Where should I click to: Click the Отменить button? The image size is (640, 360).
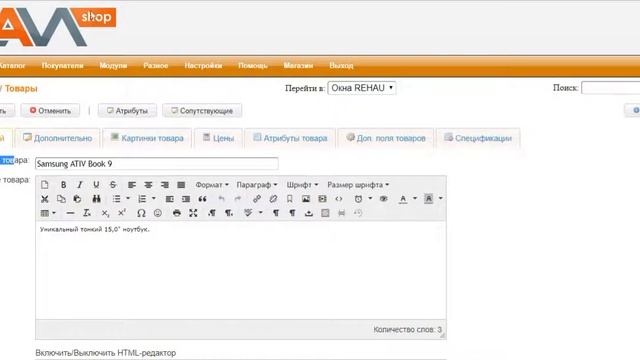coord(50,111)
